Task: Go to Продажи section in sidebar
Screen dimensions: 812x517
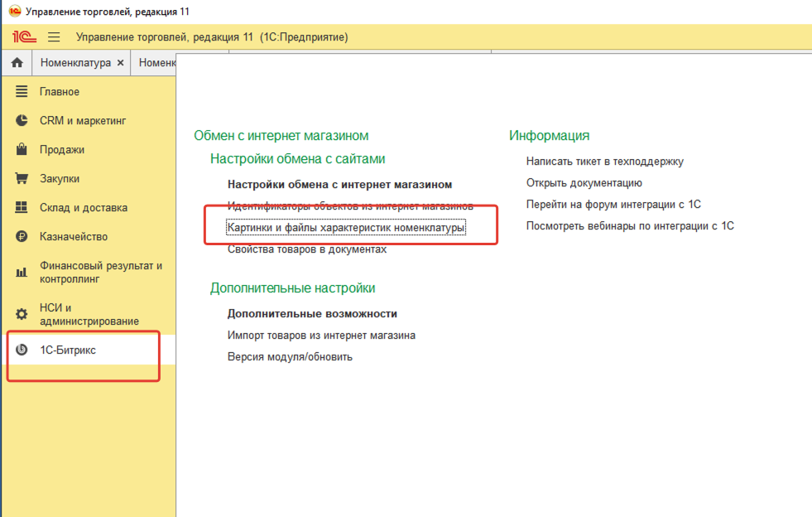Action: pos(62,150)
